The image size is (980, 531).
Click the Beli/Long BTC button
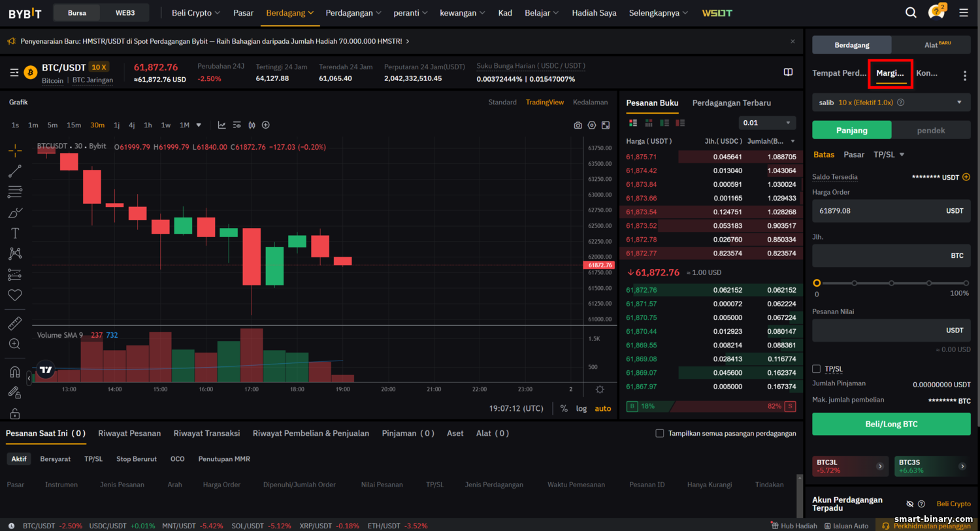[x=891, y=424]
